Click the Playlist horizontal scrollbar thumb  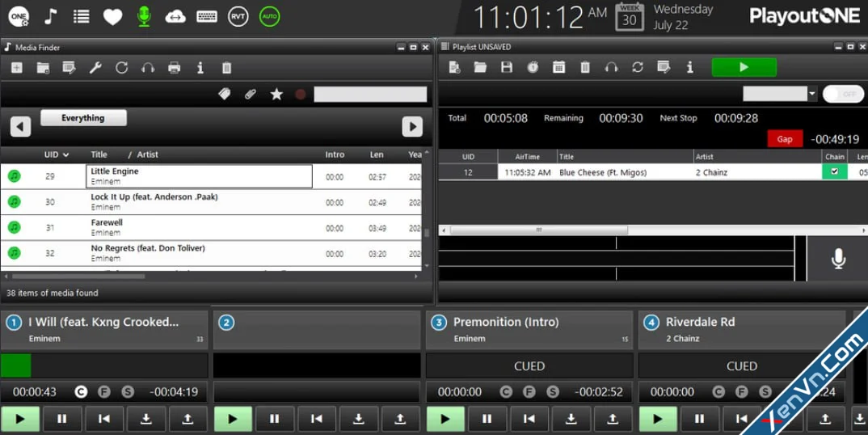pos(538,230)
